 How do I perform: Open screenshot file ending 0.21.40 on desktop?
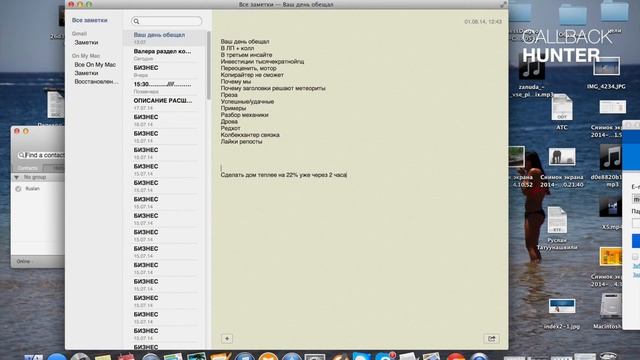(562, 157)
